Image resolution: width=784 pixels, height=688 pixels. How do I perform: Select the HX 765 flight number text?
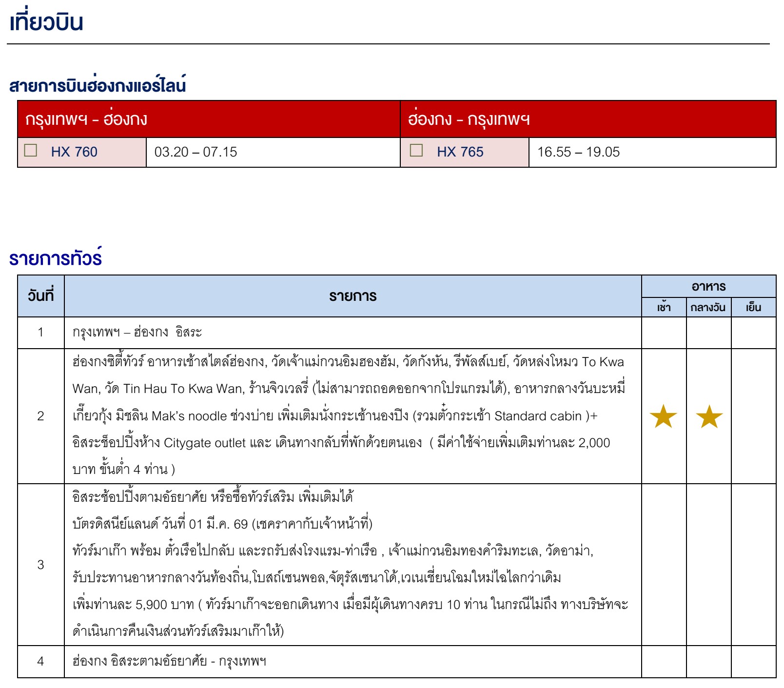click(x=460, y=152)
